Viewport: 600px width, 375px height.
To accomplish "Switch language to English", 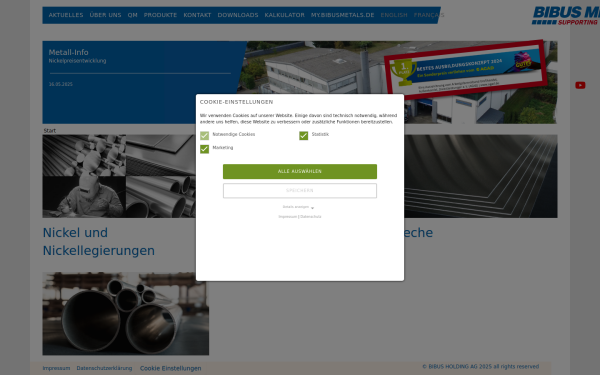I will point(394,15).
